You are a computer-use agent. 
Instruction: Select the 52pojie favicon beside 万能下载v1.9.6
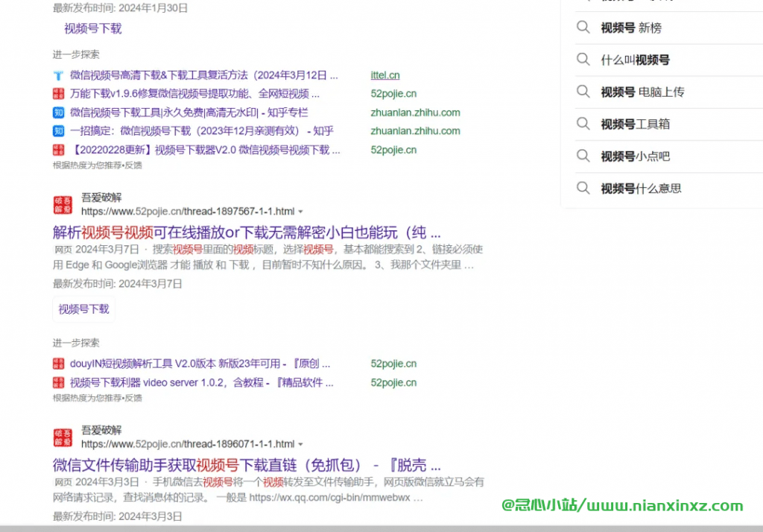tap(58, 93)
